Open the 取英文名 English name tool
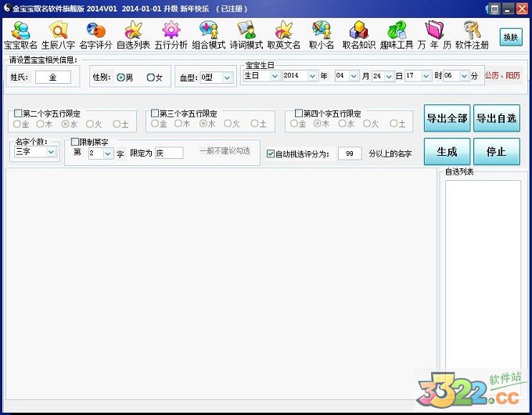The image size is (532, 415). click(x=284, y=35)
